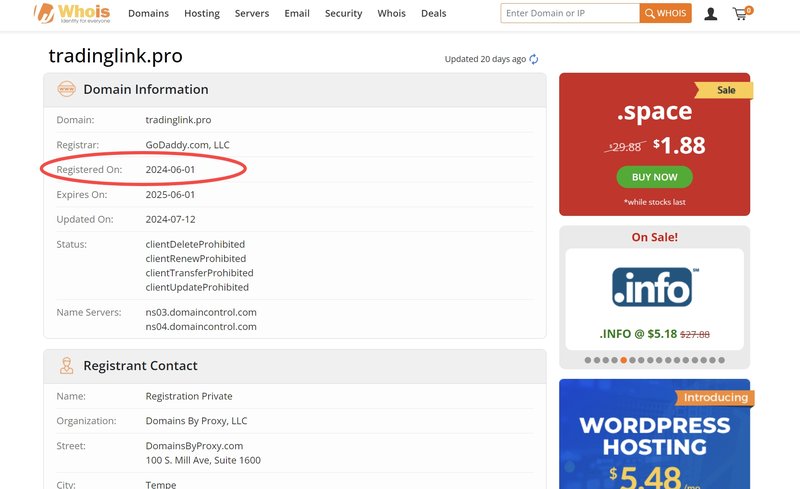
Task: Open the user account icon
Action: [x=711, y=14]
